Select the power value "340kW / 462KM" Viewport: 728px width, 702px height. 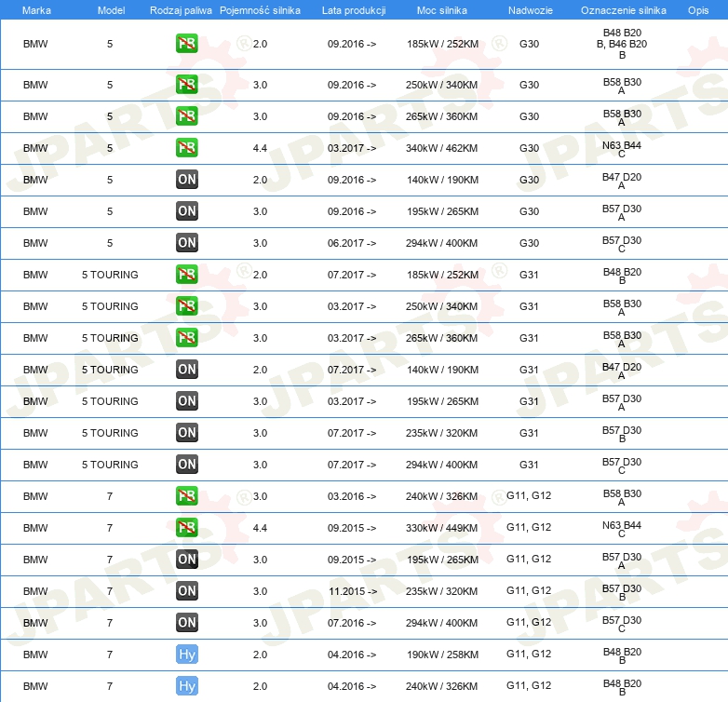[x=441, y=148]
